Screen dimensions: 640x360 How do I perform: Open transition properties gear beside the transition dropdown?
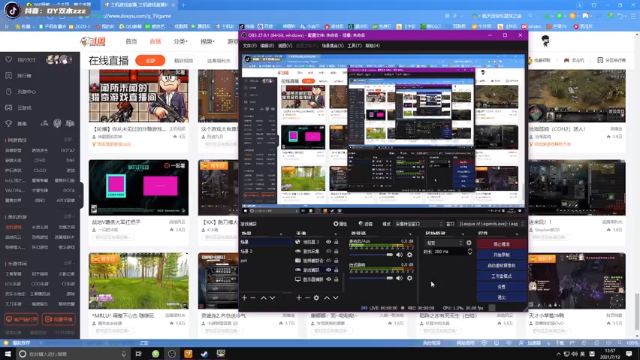(469, 243)
